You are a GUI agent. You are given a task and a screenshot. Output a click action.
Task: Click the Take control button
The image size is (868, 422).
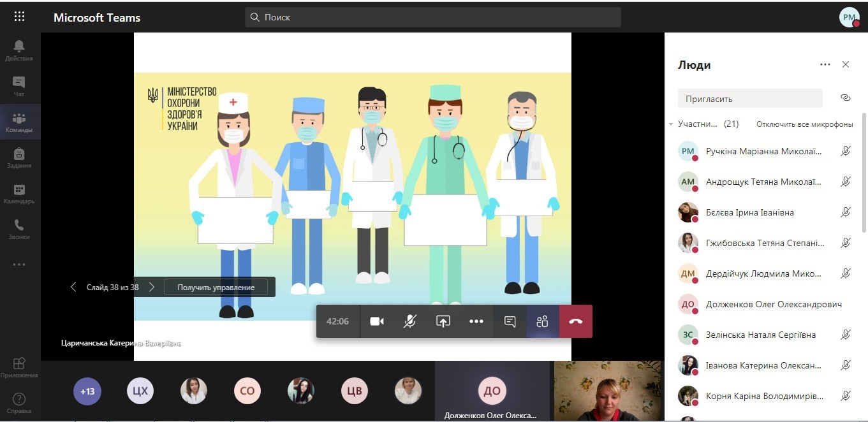[x=216, y=287]
